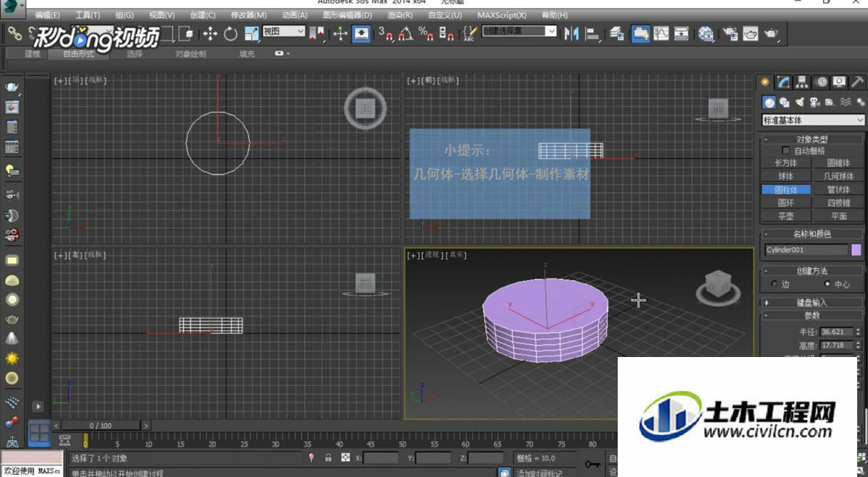
Task: Select the Geometry category icon
Action: coord(770,103)
